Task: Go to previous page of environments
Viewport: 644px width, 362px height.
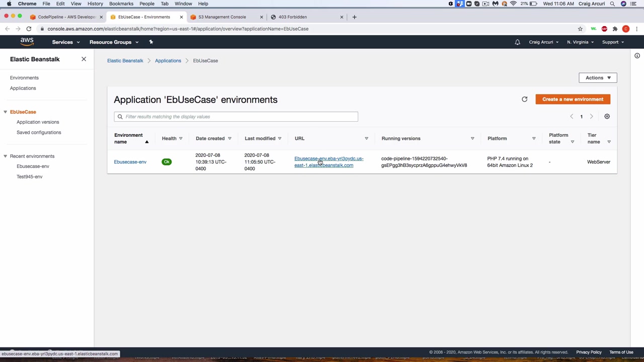Action: tap(572, 117)
